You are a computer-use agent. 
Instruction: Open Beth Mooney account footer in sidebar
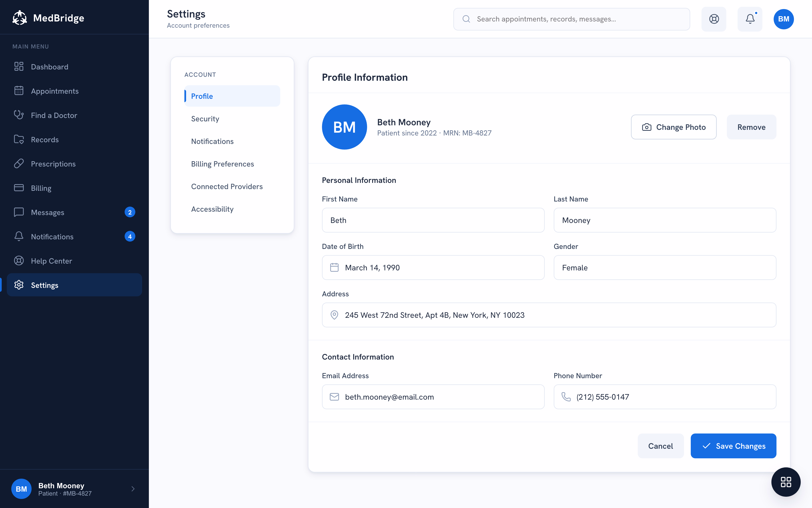tap(74, 489)
